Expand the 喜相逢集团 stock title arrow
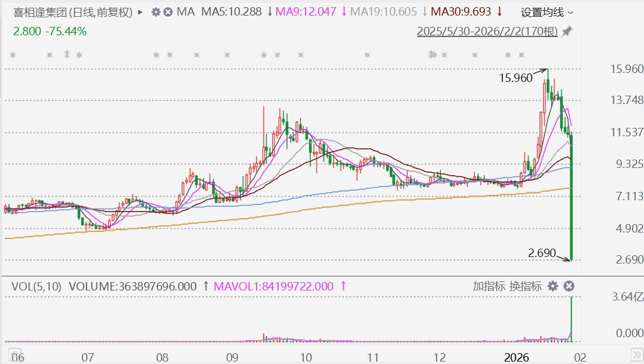Screen dimensions: 644x364 click(x=141, y=12)
